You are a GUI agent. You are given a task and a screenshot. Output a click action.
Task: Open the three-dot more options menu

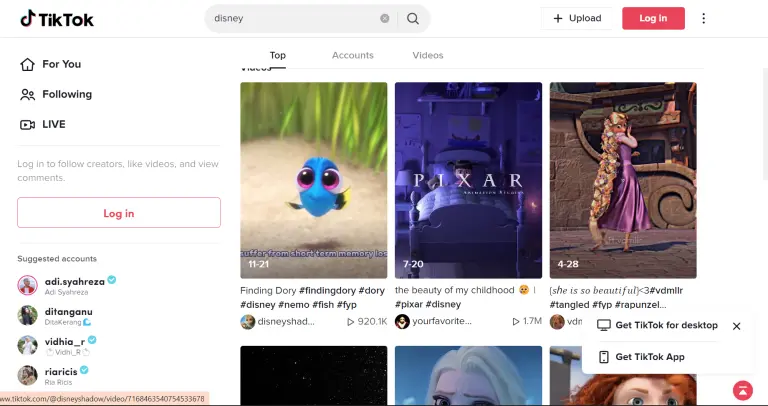click(703, 18)
